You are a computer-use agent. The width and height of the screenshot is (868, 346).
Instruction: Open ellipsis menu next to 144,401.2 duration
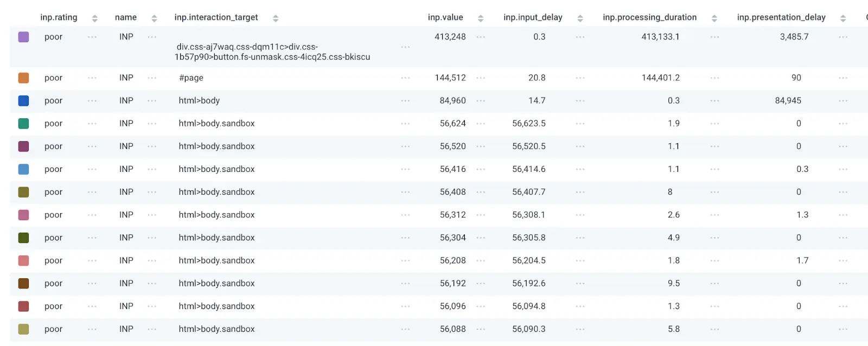[x=714, y=78]
